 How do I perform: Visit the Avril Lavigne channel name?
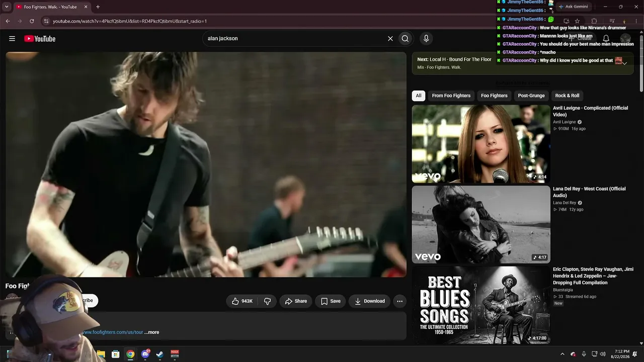tap(565, 122)
